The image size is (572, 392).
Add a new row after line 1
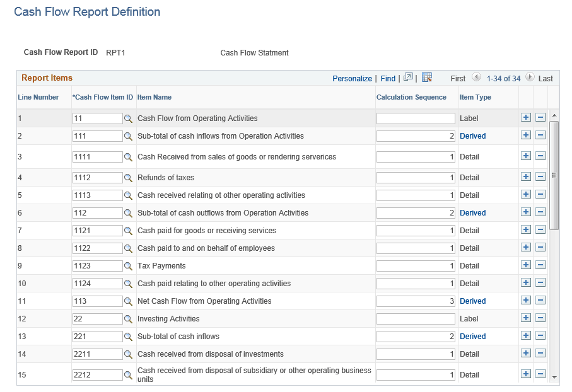pos(526,118)
